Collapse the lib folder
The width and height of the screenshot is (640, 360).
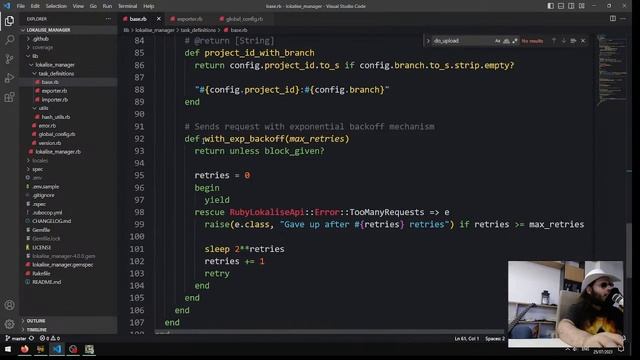pos(35,56)
